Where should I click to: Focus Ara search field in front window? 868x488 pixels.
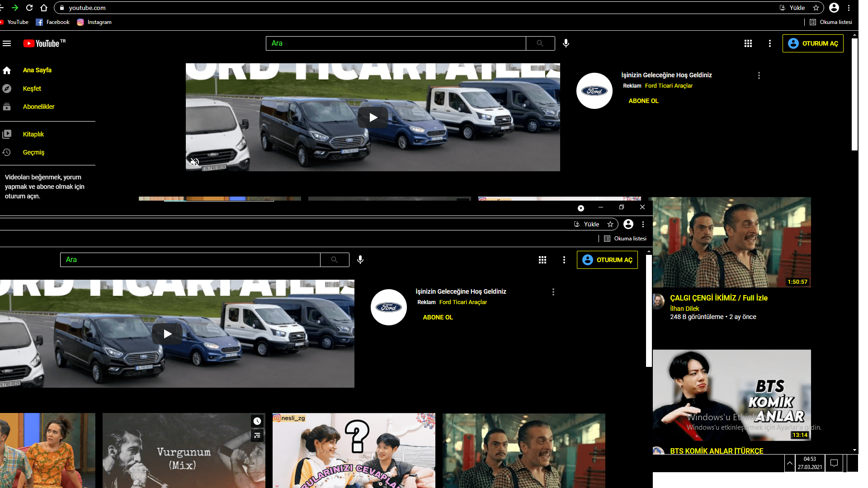pyautogui.click(x=190, y=260)
